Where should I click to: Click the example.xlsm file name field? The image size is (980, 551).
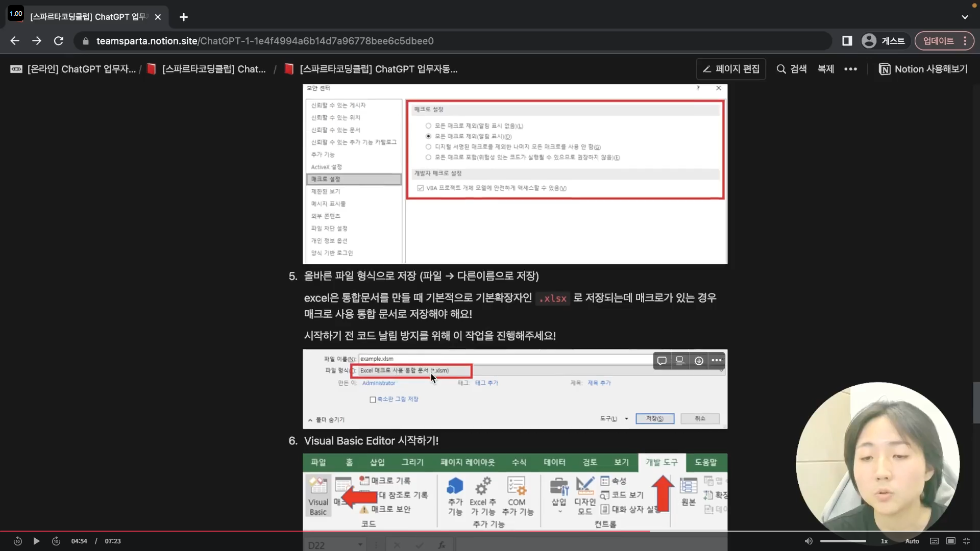tap(505, 359)
